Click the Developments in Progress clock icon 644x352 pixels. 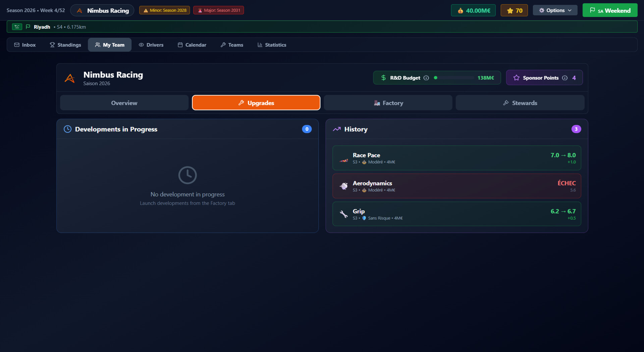[x=67, y=129]
